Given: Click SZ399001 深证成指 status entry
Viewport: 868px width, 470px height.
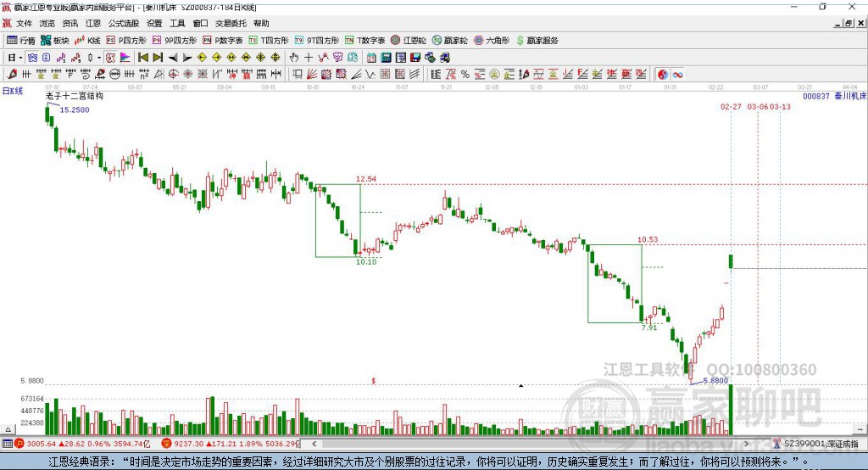Looking at the screenshot, I should coord(816,444).
